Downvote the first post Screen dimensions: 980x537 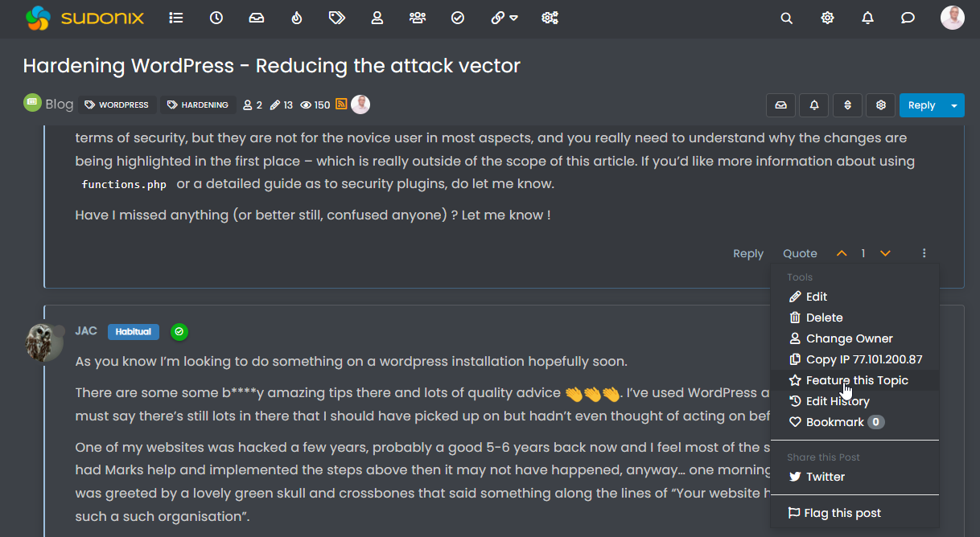[x=885, y=253]
